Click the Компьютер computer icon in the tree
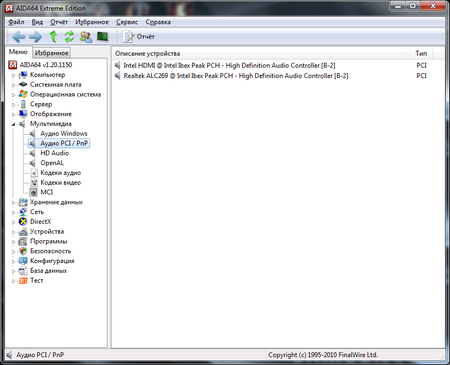The image size is (450, 365). [23, 75]
